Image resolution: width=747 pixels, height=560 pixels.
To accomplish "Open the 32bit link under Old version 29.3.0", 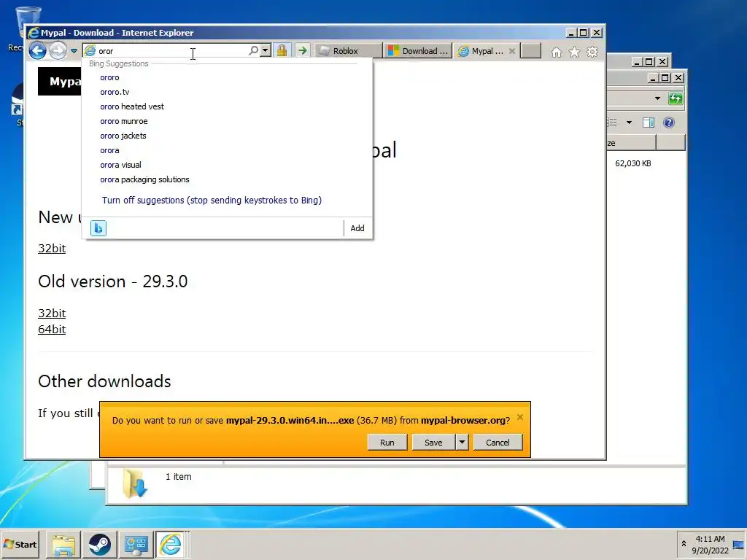I will click(52, 314).
